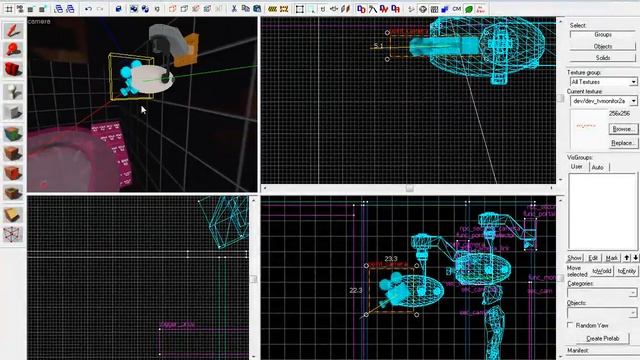This screenshot has height=360, width=640.
Task: Open the Texture group dropdown
Action: point(633,82)
